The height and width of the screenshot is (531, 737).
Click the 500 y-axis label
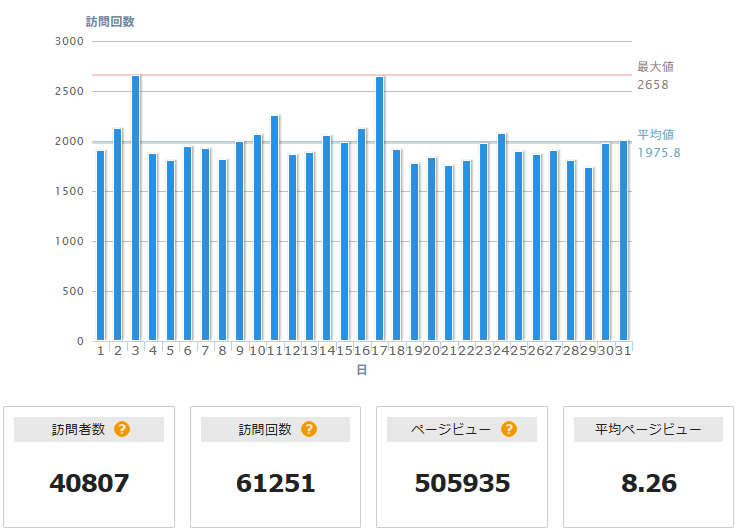tap(73, 291)
